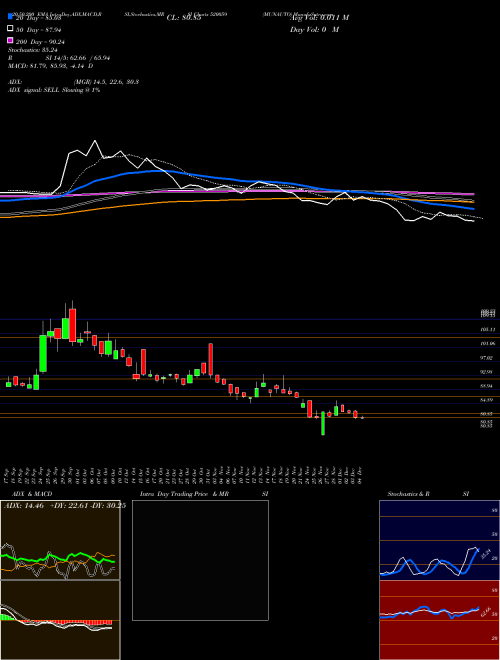Click the white price line peak in upper chart

(95, 141)
